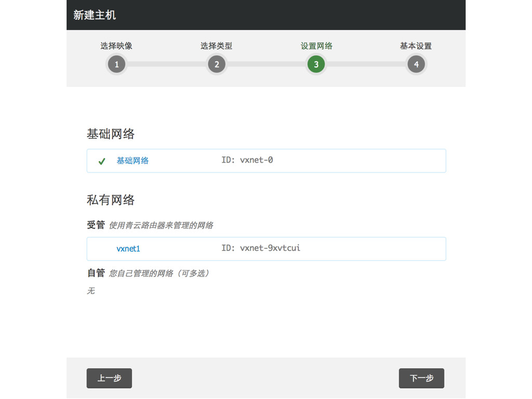This screenshot has width=532, height=399.
Task: Click the 选择映像 step label
Action: tap(116, 46)
